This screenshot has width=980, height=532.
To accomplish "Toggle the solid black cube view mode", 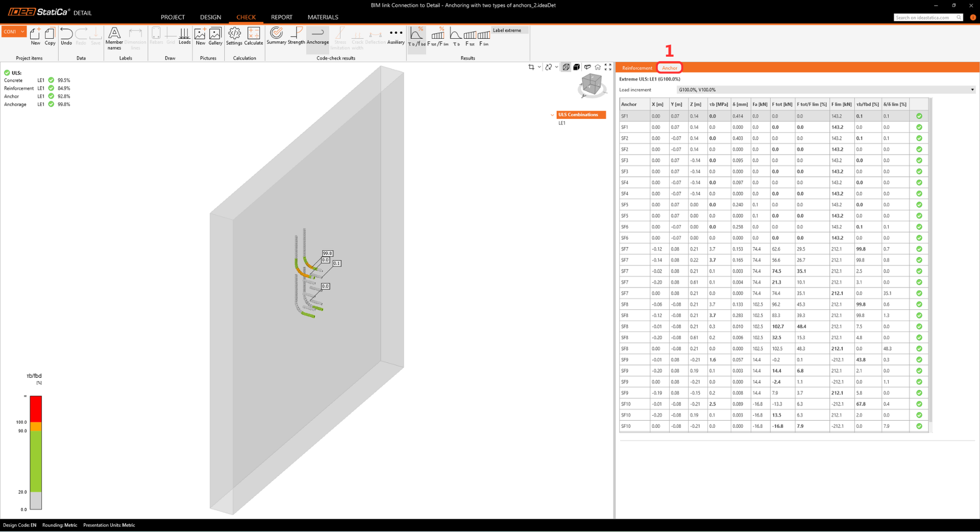I will 577,67.
